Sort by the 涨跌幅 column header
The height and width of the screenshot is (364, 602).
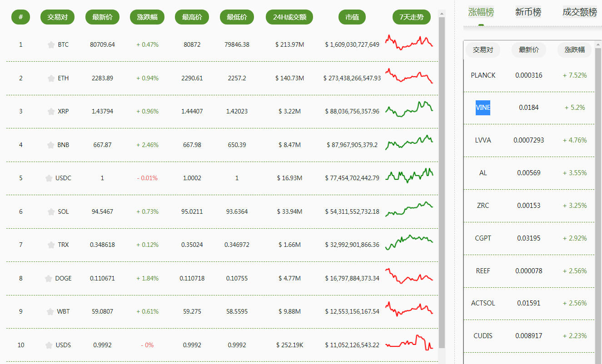coord(147,17)
